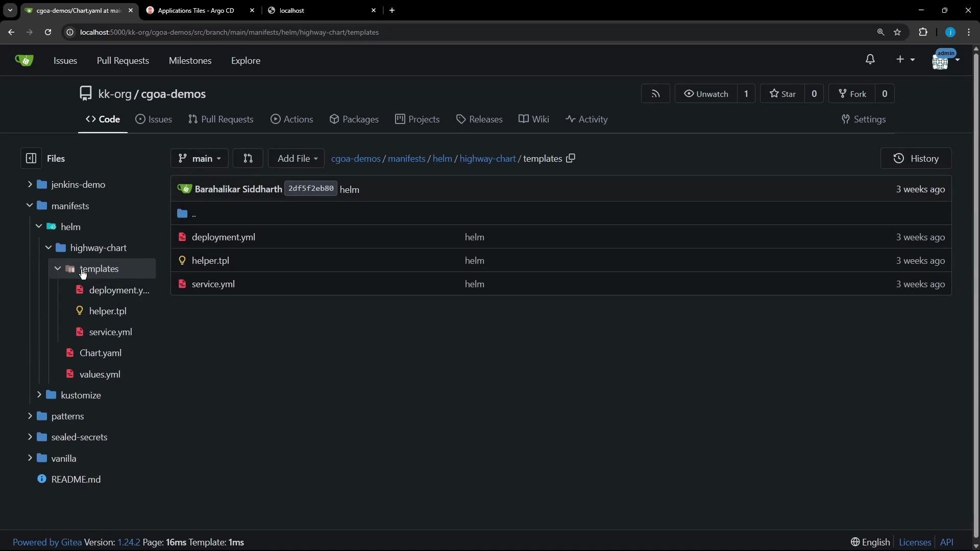Collapse the highway-chart folder chevron
Viewport: 980px width, 551px height.
pyautogui.click(x=48, y=247)
